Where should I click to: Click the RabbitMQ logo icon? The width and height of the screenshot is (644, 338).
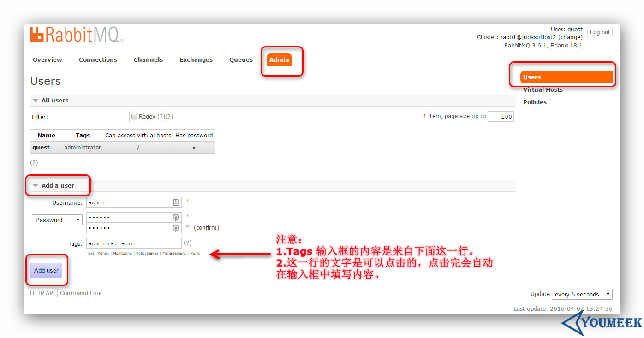click(x=36, y=34)
